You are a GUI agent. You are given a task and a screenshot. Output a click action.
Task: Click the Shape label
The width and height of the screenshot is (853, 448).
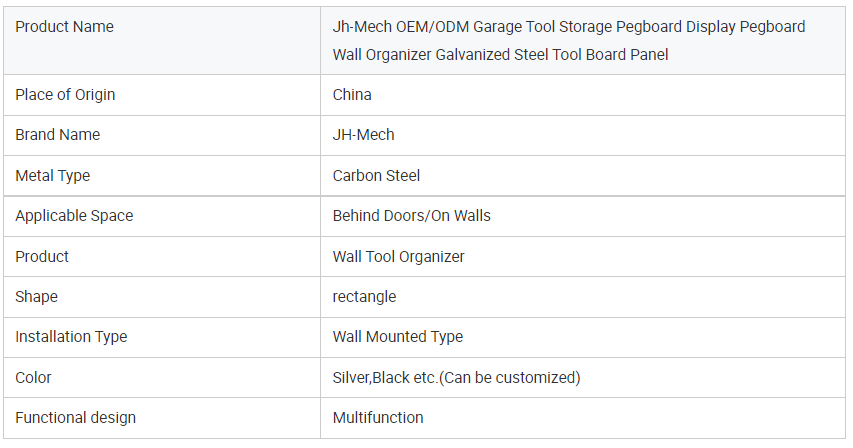pyautogui.click(x=36, y=297)
